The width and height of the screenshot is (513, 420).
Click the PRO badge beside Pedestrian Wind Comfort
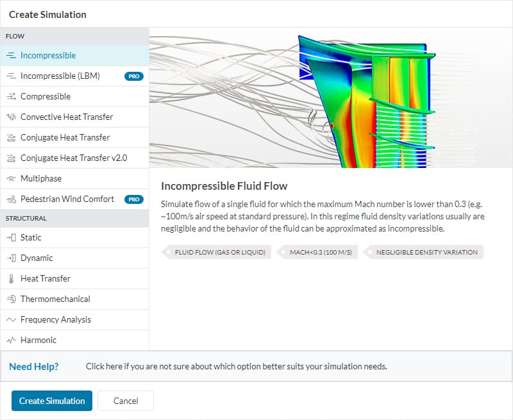pyautogui.click(x=133, y=199)
